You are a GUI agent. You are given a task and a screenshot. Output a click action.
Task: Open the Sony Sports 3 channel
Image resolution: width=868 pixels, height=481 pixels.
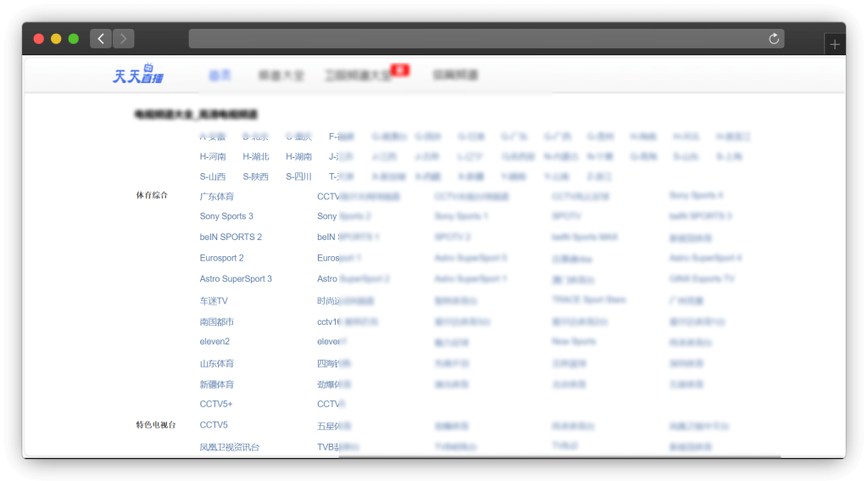(226, 216)
